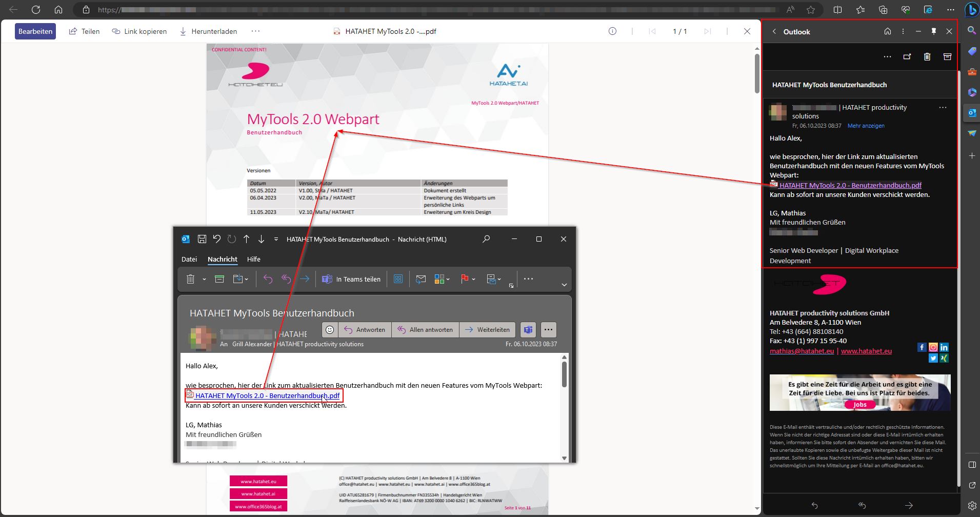Open sender row ellipsis menu in sidebar
980x517 pixels.
pyautogui.click(x=943, y=108)
